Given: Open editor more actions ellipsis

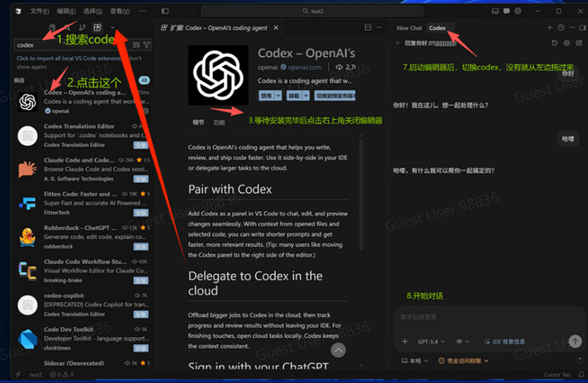Looking at the screenshot, I should (379, 27).
